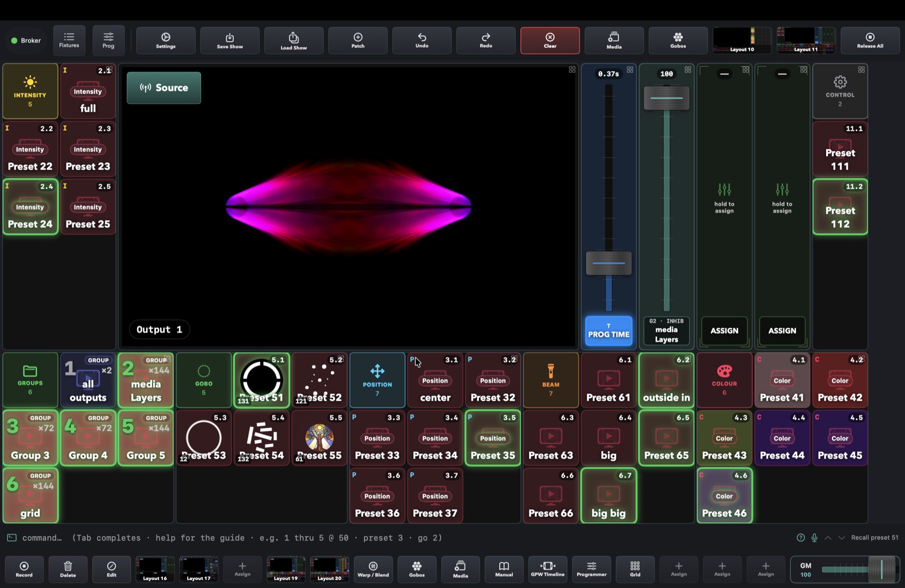Viewport: 905px width, 588px height.
Task: Open Gobos from the top toolbar
Action: (x=678, y=40)
